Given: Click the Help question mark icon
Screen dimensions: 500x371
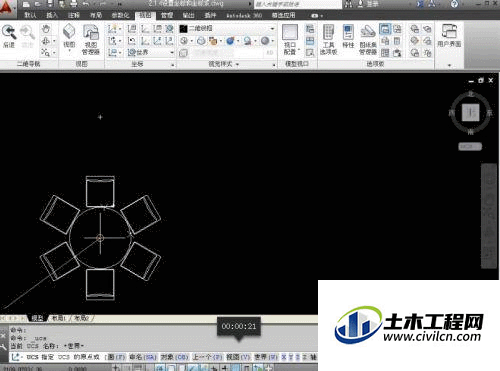Looking at the screenshot, I should [x=454, y=4].
